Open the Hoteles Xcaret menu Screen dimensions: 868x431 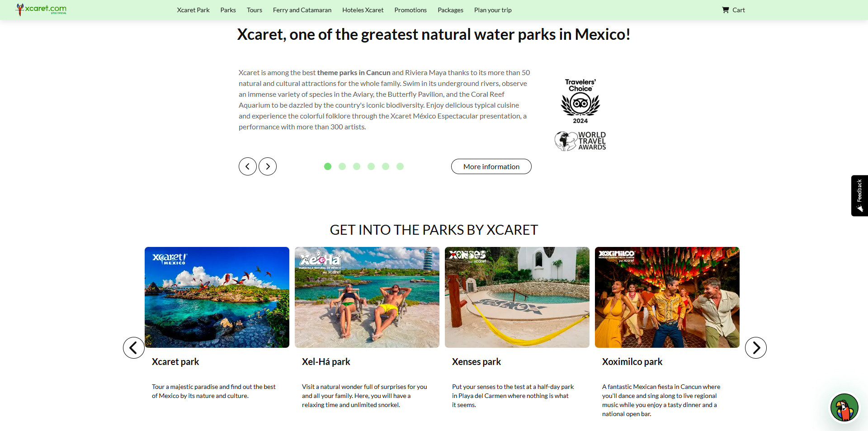click(363, 10)
